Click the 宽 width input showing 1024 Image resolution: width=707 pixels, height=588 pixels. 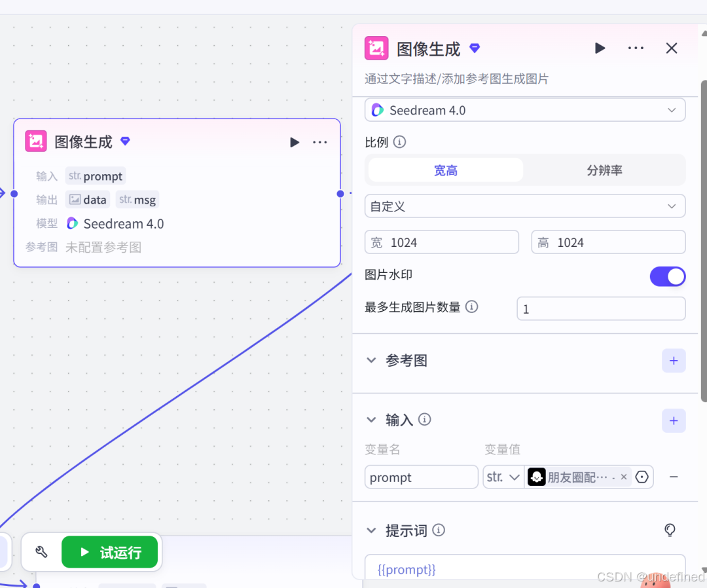(441, 242)
